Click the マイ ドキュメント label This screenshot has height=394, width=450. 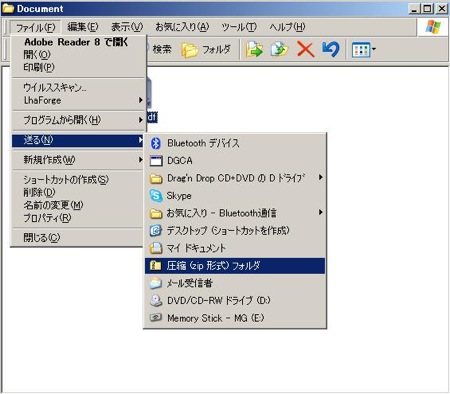196,248
